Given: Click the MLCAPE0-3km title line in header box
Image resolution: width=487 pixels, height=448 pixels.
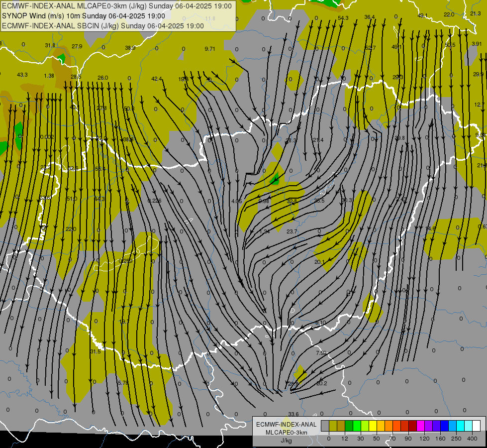Looking at the screenshot, I should (x=117, y=6).
